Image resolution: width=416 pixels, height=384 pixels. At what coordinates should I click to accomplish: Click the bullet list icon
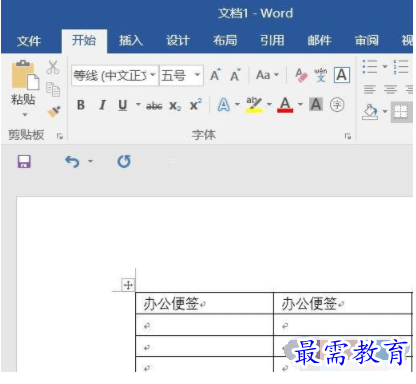(370, 67)
